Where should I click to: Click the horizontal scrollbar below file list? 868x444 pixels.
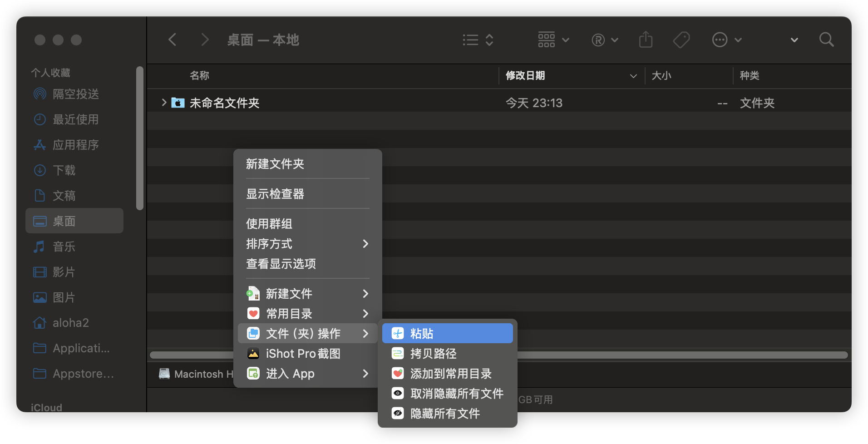pos(681,355)
